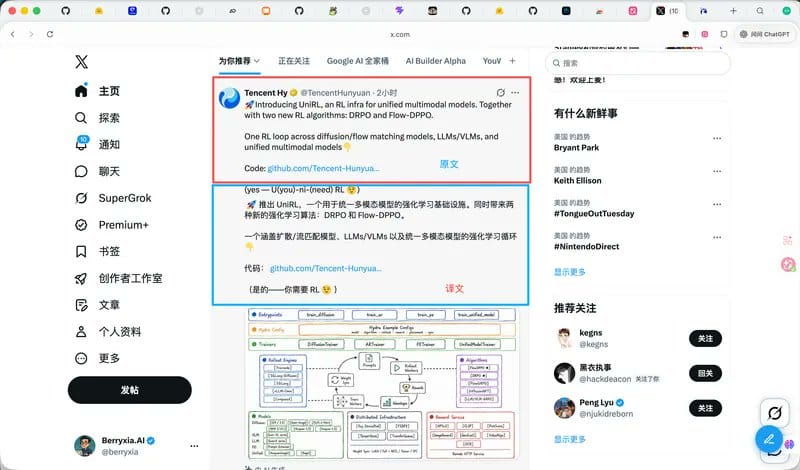Go back in browser history
Image resolution: width=800 pixels, height=470 pixels.
[x=13, y=34]
